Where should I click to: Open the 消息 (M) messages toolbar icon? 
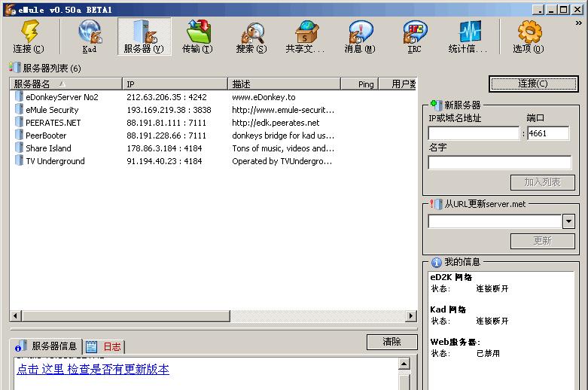(x=361, y=31)
